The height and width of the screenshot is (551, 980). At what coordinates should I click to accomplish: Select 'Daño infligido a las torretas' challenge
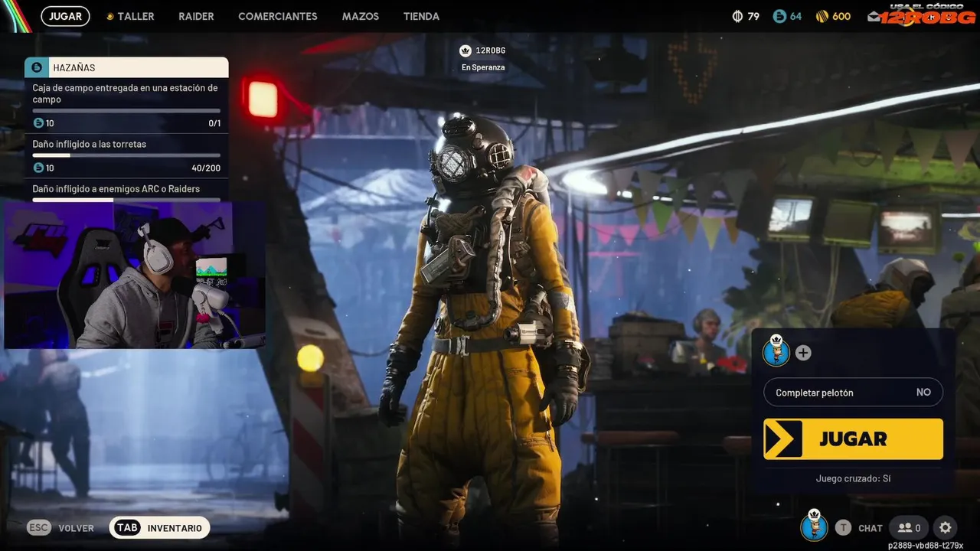click(126, 155)
